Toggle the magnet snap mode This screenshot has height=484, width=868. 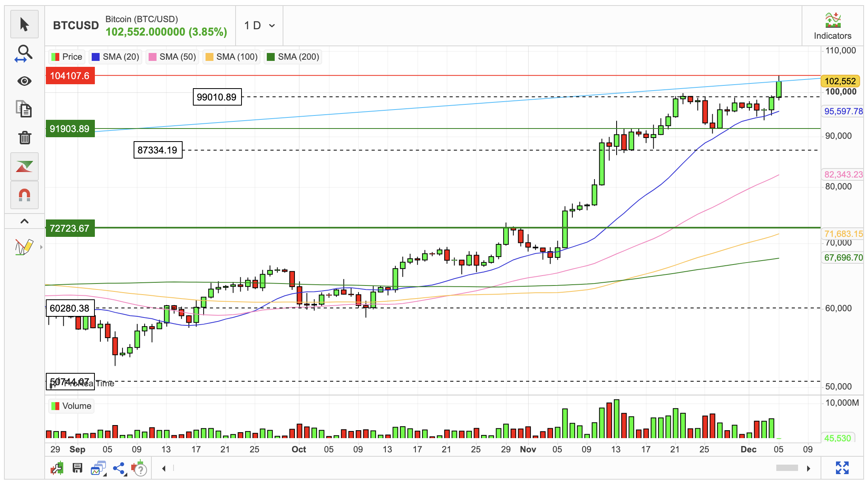click(25, 195)
